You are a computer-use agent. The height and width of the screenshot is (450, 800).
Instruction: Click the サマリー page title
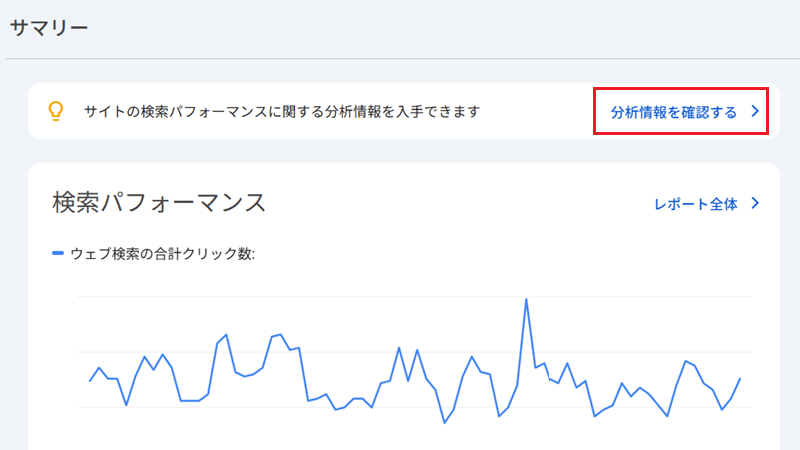(x=49, y=27)
